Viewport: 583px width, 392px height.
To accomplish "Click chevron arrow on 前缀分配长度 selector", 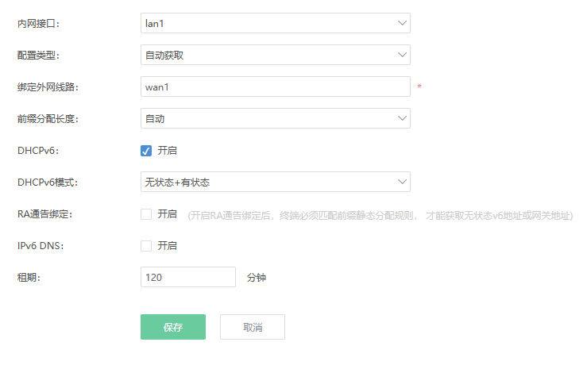I will pyautogui.click(x=402, y=118).
